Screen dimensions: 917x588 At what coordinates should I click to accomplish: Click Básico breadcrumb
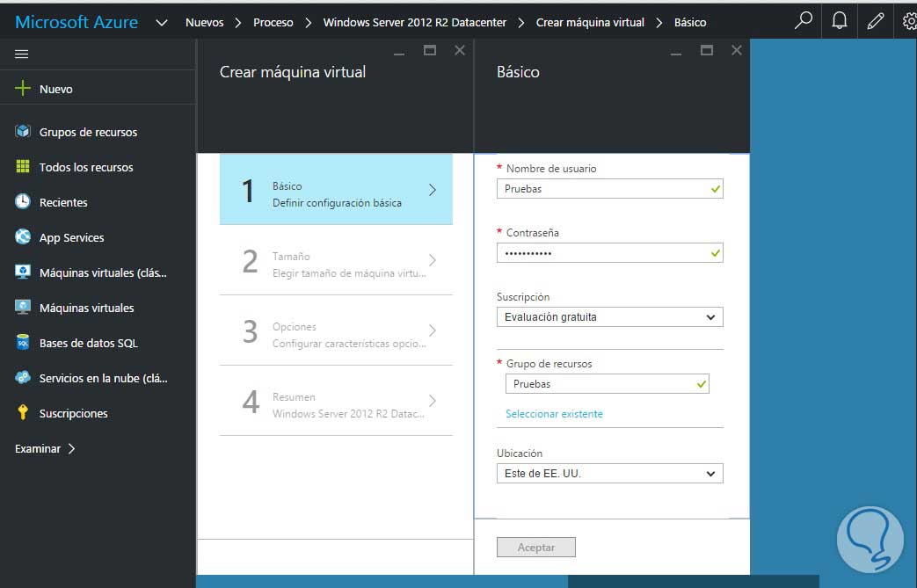pos(690,22)
